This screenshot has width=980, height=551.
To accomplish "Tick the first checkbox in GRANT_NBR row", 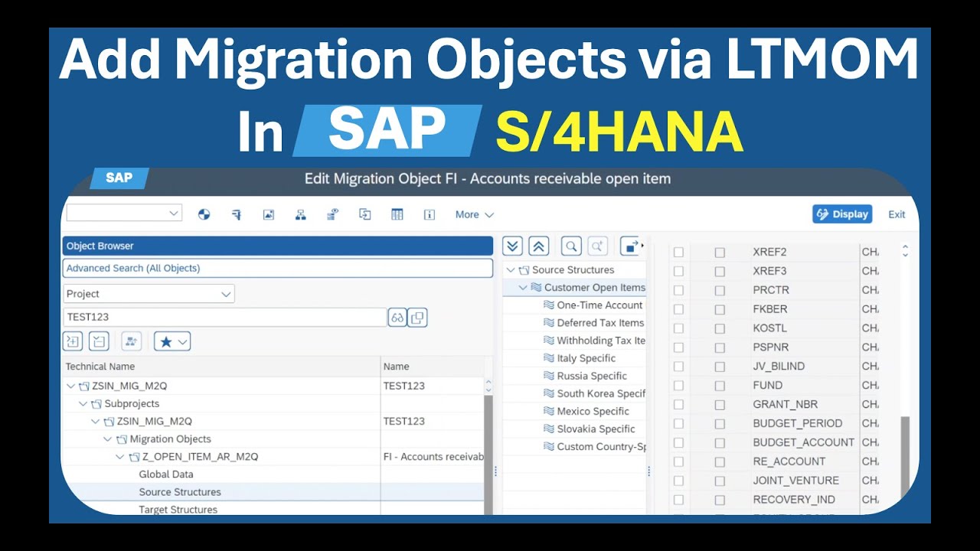I will coord(678,404).
